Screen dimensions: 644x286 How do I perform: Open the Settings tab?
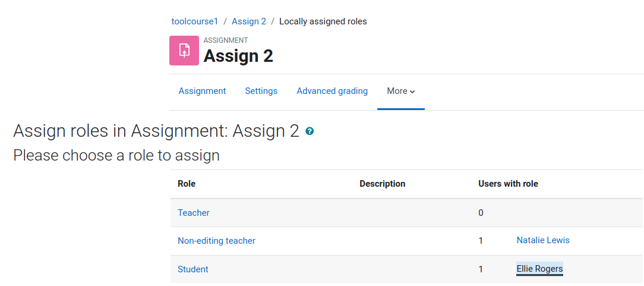(x=261, y=91)
